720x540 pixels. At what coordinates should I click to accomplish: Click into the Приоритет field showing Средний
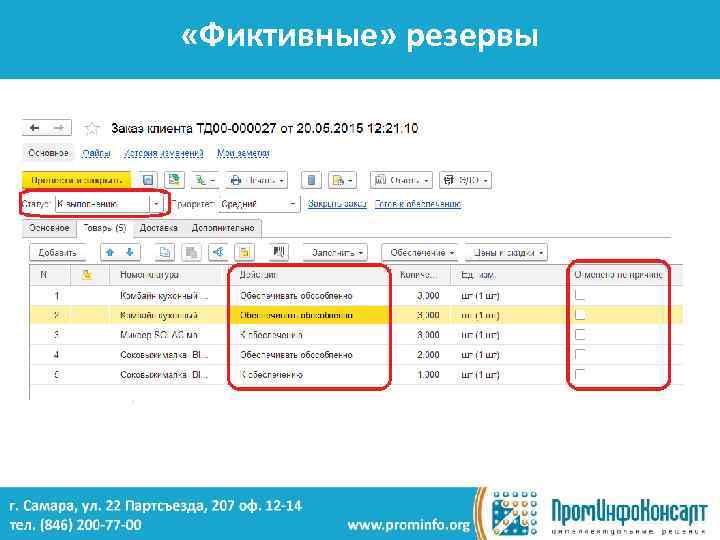coord(253,204)
